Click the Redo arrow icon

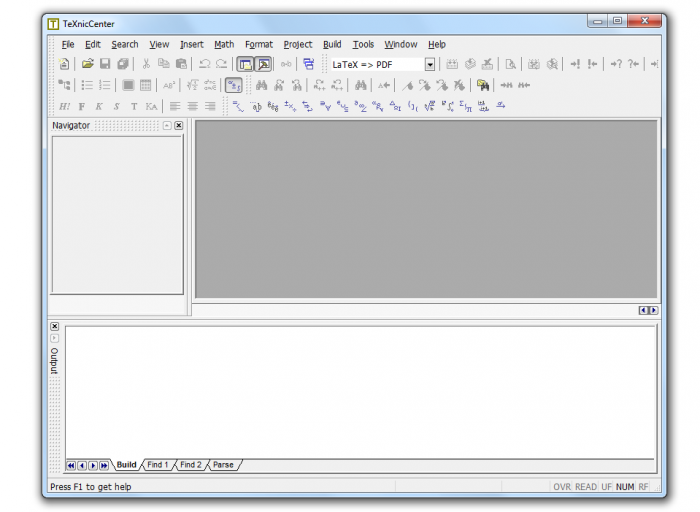pyautogui.click(x=222, y=64)
